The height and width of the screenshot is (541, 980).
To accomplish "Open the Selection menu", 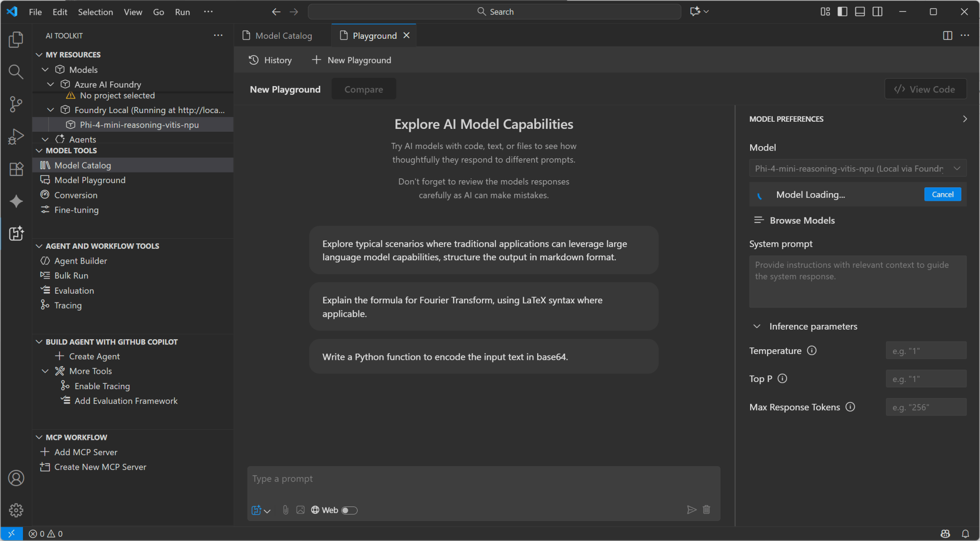I will click(95, 12).
